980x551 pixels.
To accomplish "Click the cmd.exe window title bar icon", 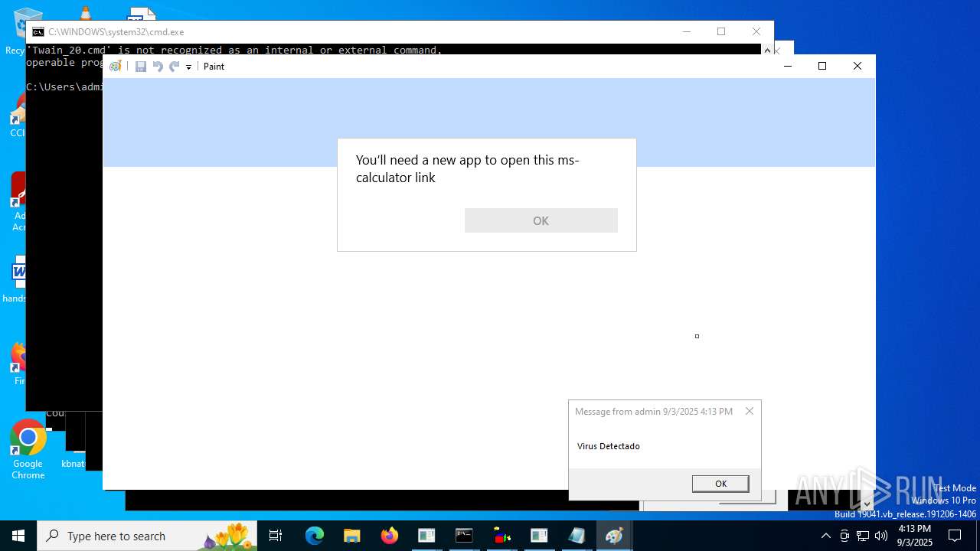I will click(x=38, y=32).
